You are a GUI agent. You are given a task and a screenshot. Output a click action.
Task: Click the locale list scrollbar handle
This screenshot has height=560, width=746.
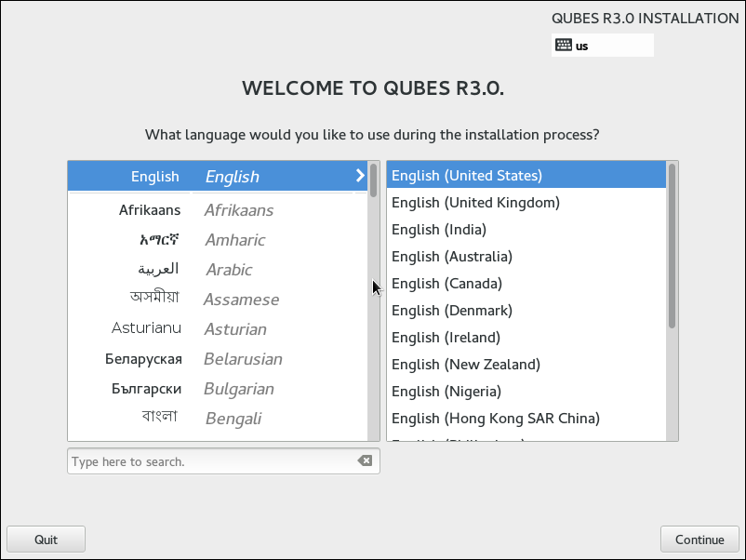[x=672, y=246]
